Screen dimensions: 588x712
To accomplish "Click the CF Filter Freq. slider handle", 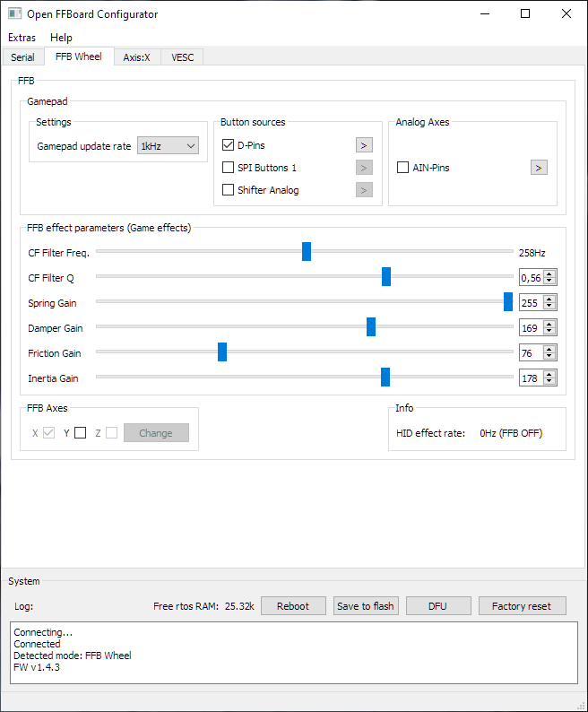I will click(x=307, y=252).
